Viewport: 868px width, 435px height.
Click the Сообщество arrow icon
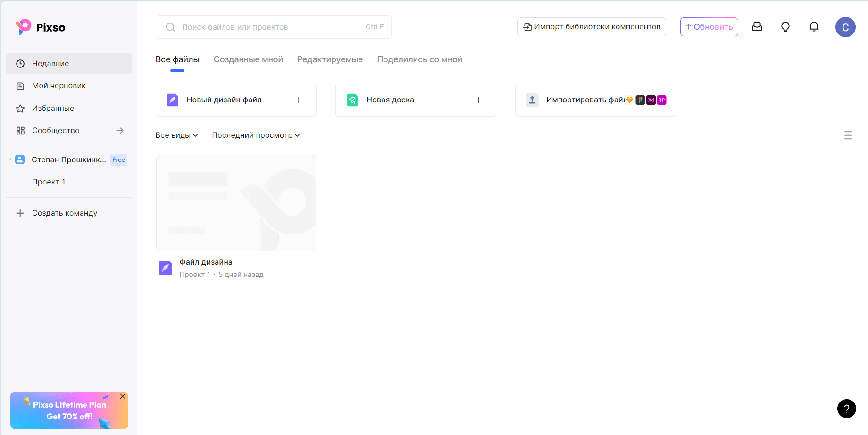120,131
